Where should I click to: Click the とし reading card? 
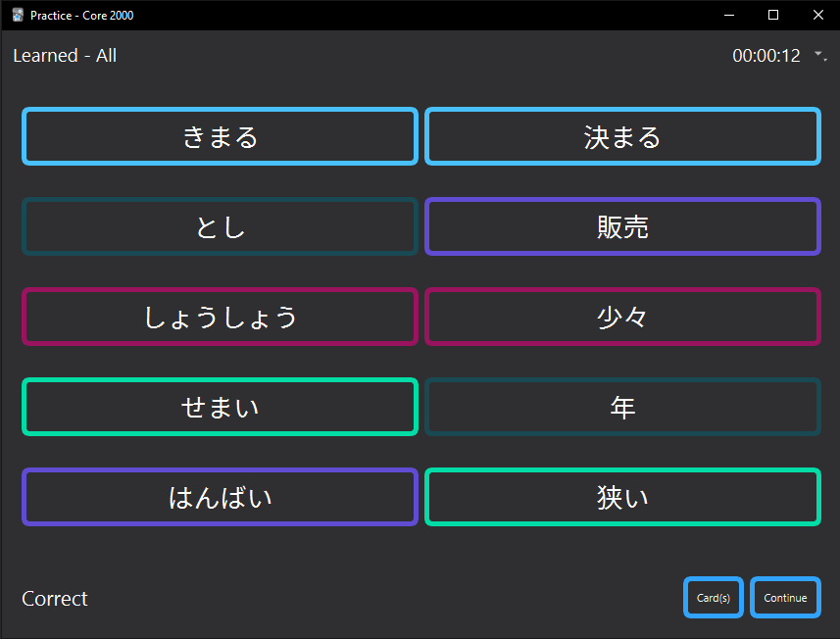pyautogui.click(x=220, y=226)
